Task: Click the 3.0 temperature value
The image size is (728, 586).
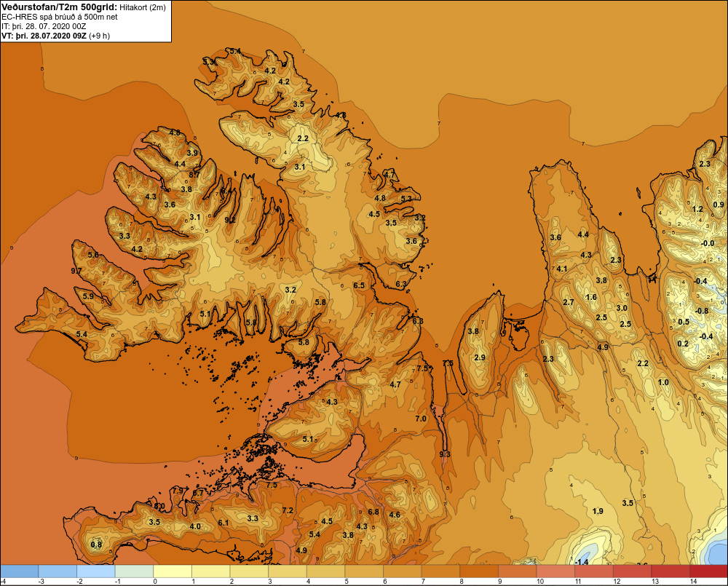Action: coord(622,308)
